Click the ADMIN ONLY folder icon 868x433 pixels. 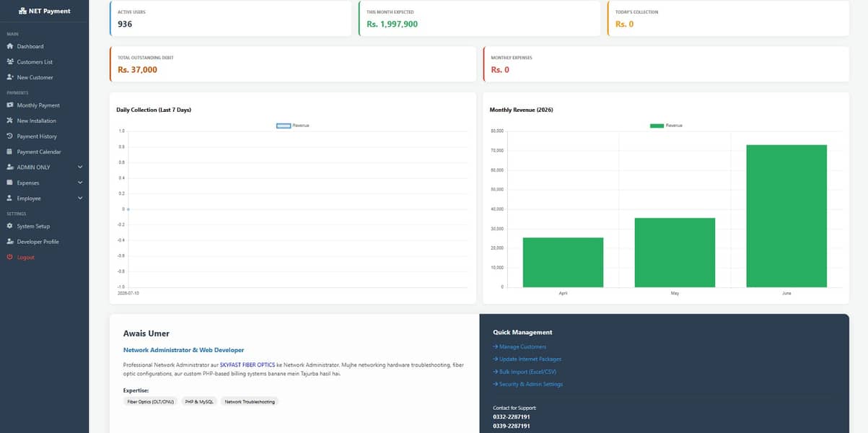coord(10,167)
